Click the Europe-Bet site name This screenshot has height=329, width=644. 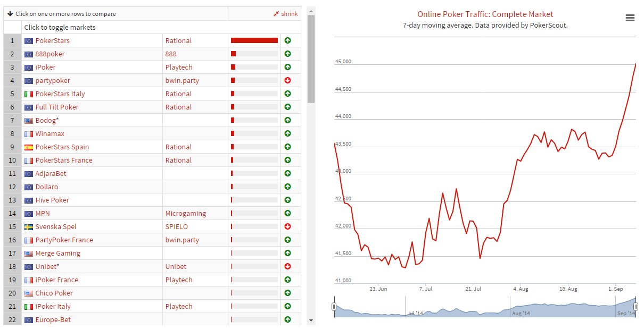coord(53,319)
